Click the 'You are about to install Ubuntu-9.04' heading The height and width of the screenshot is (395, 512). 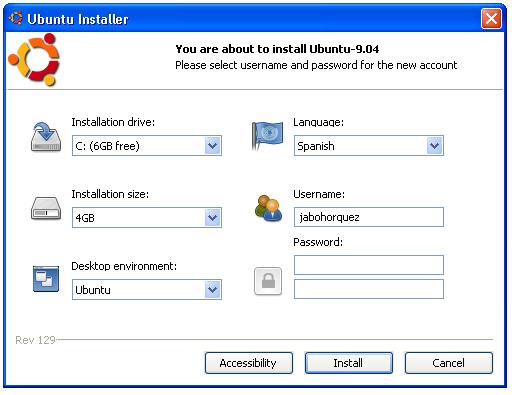click(277, 49)
